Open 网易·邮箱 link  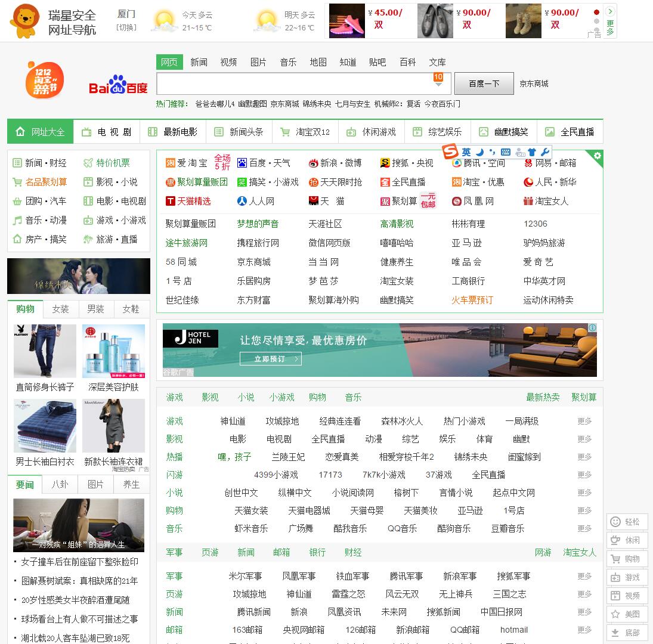coord(550,163)
